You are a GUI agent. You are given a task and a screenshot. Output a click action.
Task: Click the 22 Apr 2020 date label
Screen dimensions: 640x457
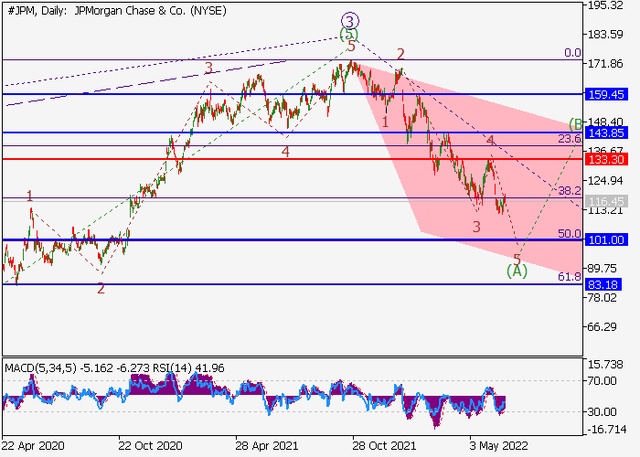(33, 446)
